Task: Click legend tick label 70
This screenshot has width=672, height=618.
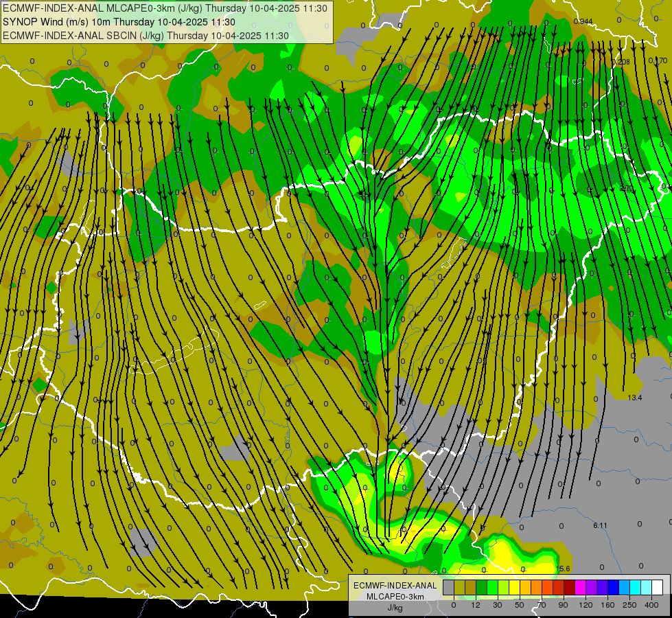Action: (x=542, y=605)
